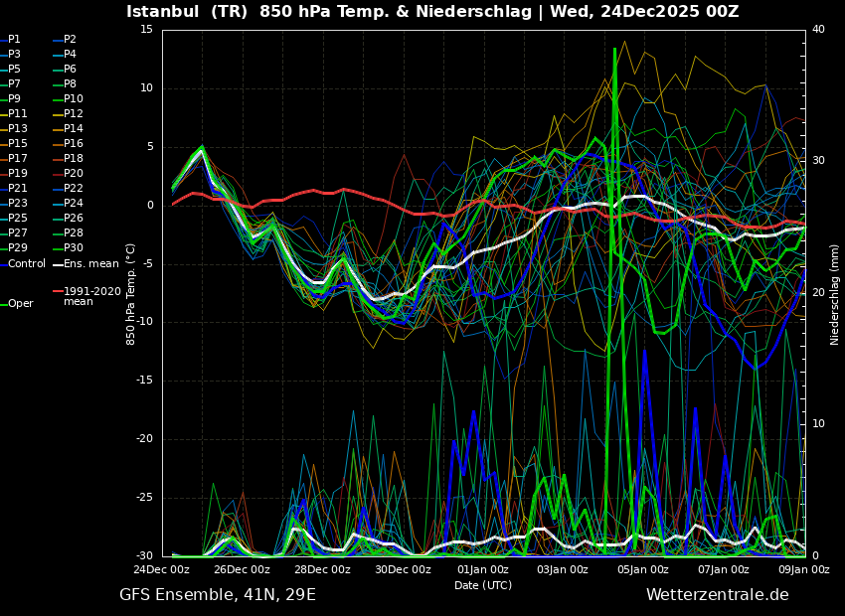Screen dimensions: 845x616
Task: Click the -25 temperature tick label
Action: point(145,498)
